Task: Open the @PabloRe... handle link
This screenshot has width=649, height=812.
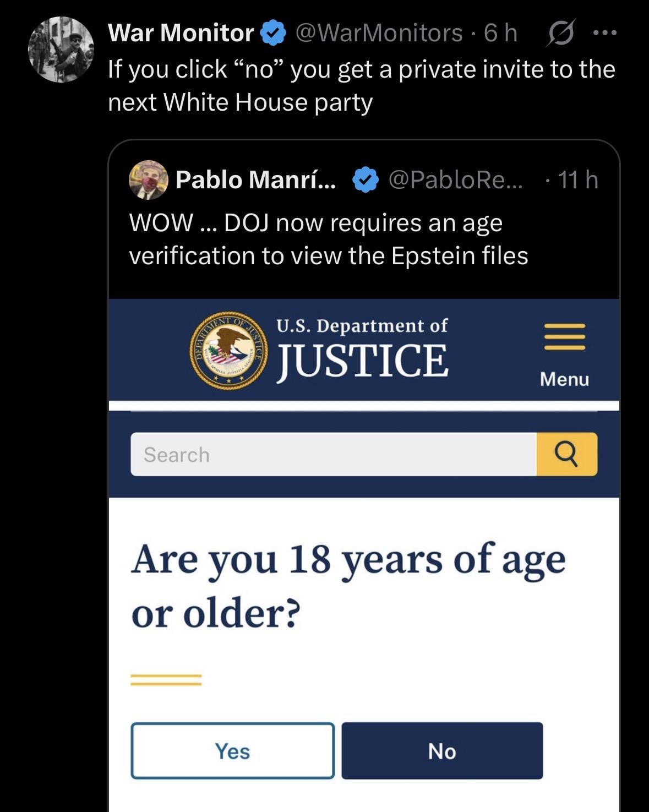Action: coord(456,179)
